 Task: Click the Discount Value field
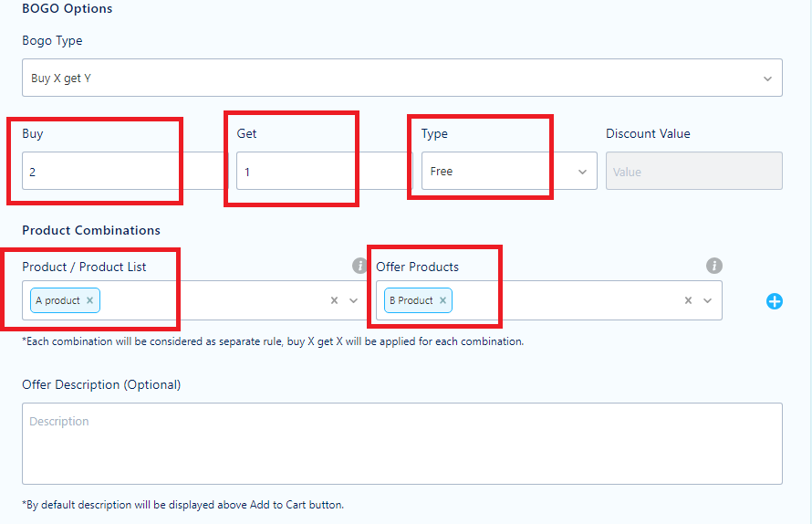tap(694, 171)
